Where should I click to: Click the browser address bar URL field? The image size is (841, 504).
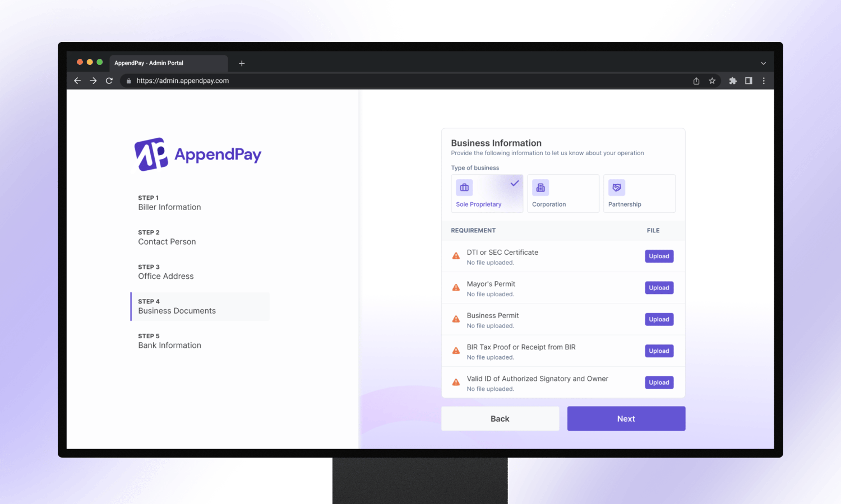click(183, 80)
